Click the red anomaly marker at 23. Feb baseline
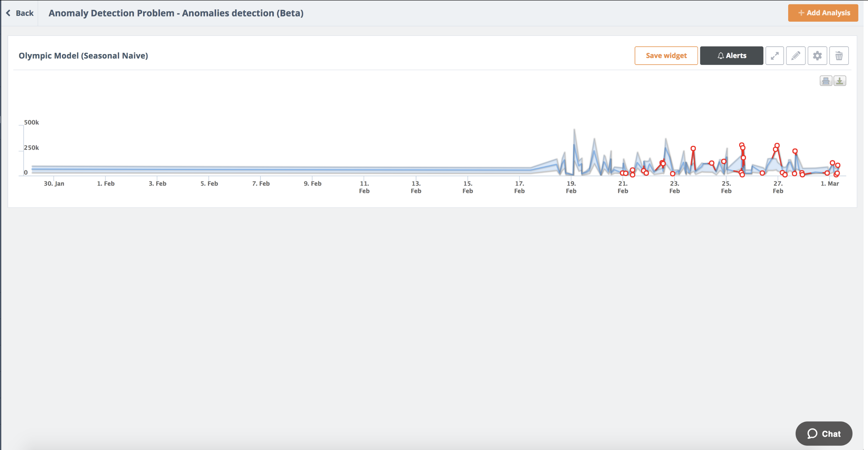The width and height of the screenshot is (868, 450). point(672,174)
